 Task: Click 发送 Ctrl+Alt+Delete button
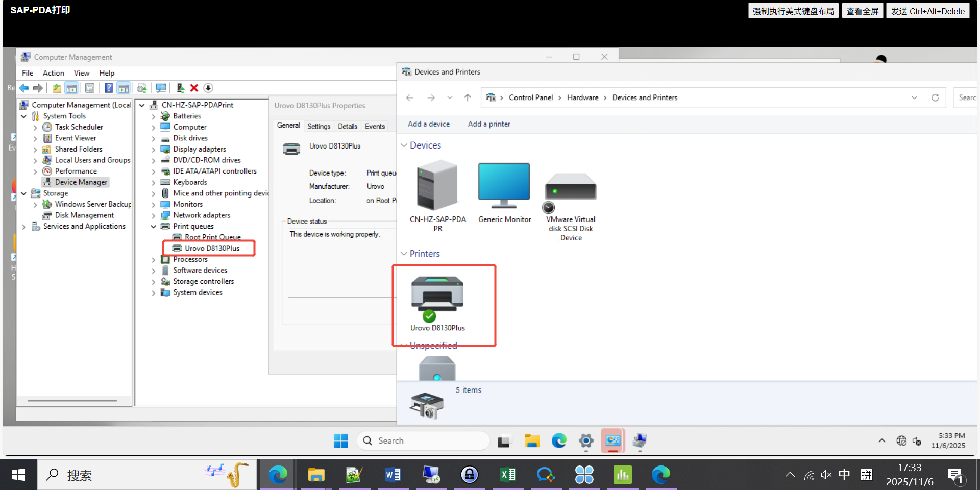pyautogui.click(x=927, y=11)
